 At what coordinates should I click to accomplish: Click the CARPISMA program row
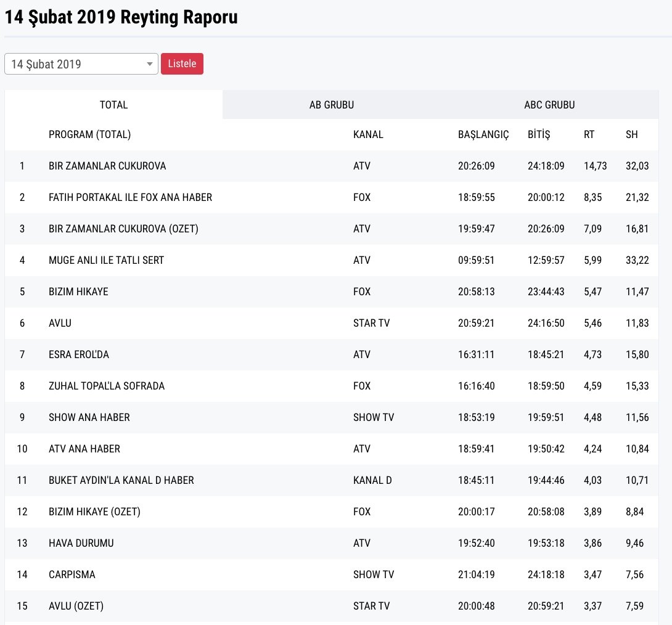click(72, 574)
